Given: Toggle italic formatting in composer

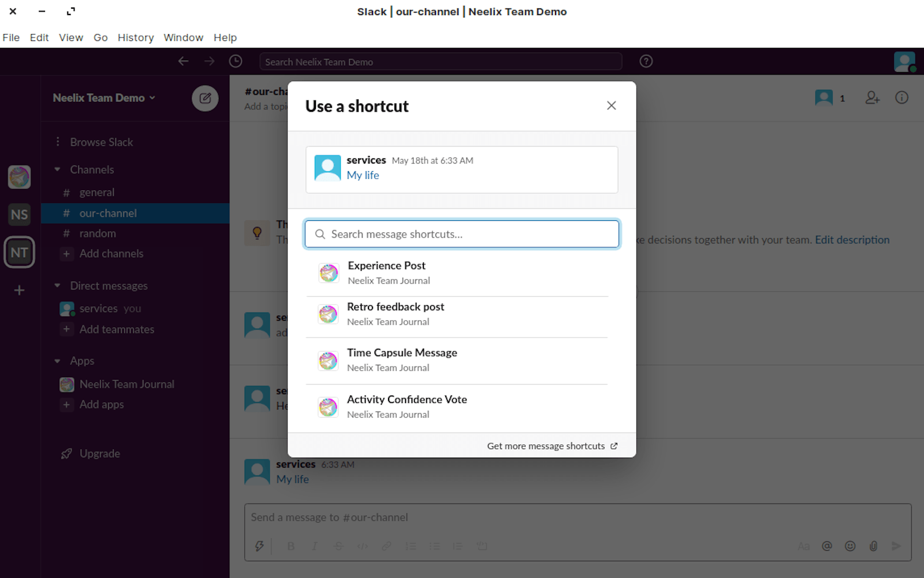Looking at the screenshot, I should (315, 546).
